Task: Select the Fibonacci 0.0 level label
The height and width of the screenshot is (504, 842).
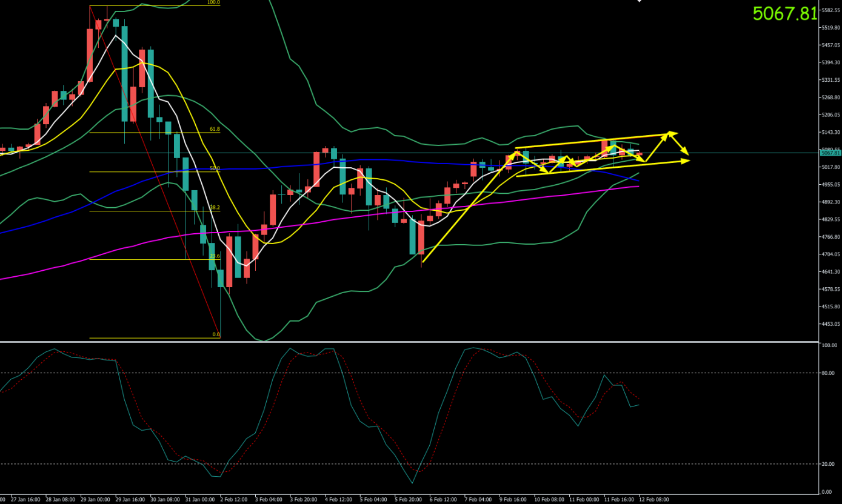Action: coord(216,334)
